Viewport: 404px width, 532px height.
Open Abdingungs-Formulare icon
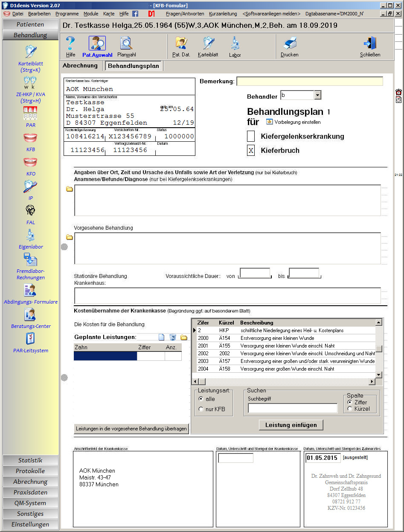30,290
